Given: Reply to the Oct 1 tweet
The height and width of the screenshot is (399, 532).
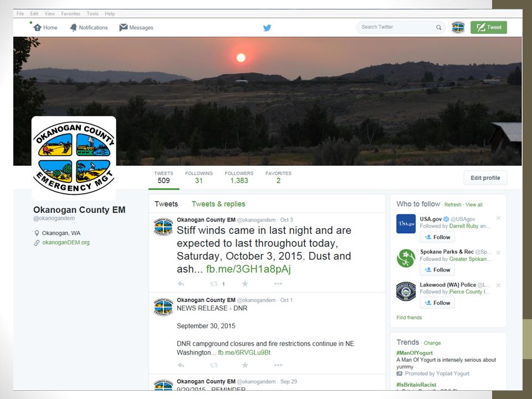Looking at the screenshot, I should tap(181, 365).
